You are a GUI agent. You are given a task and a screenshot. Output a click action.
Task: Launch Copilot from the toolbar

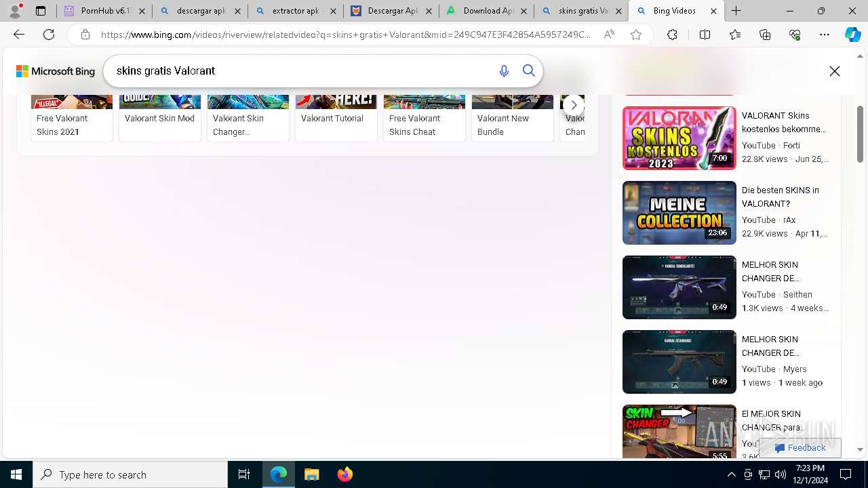(853, 35)
